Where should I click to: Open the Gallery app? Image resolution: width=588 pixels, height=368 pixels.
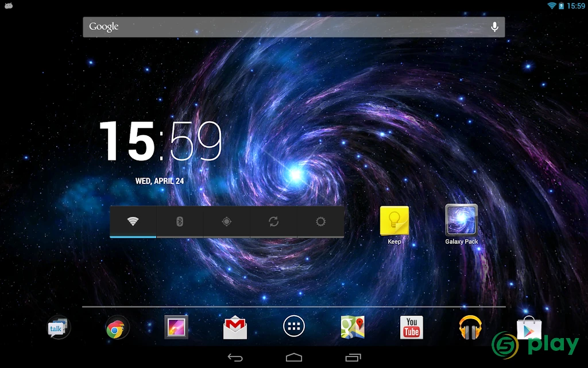point(176,327)
